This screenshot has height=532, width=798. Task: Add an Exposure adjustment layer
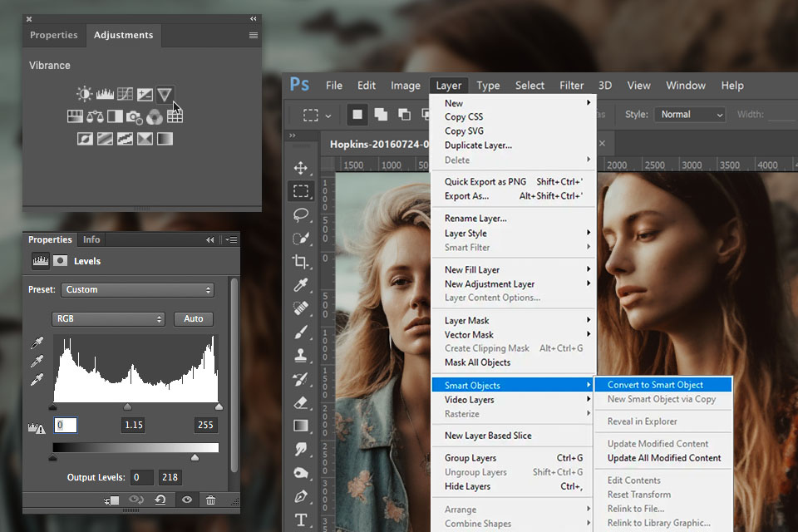tap(145, 94)
